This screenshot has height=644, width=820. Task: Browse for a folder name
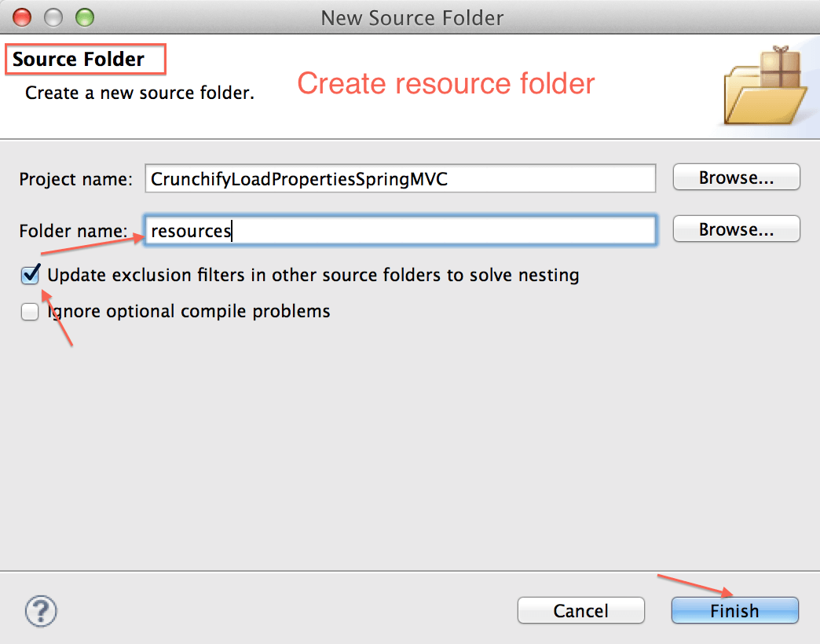pos(735,229)
